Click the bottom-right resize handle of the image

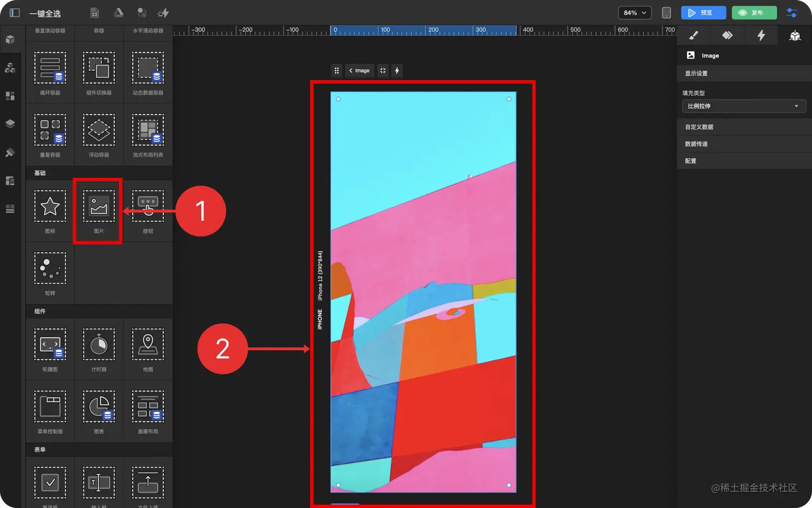(509, 485)
